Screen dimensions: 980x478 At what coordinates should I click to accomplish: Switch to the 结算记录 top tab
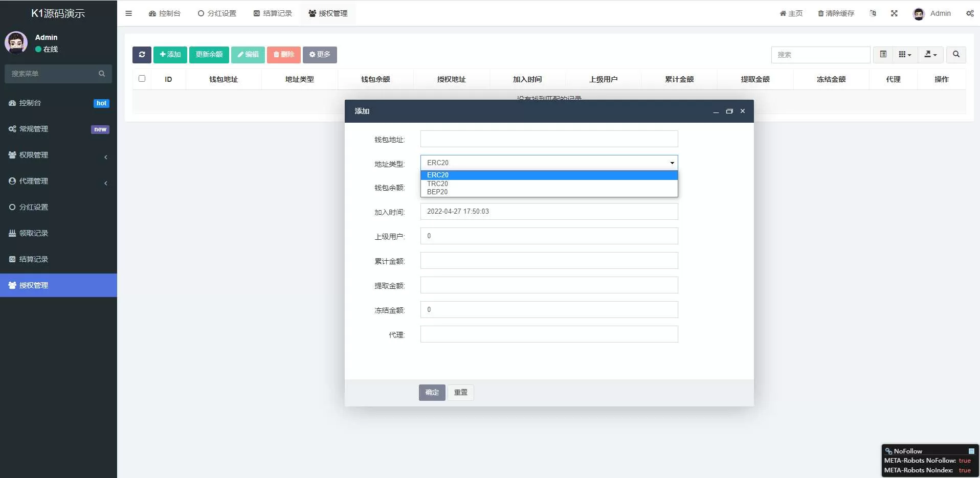[x=273, y=13]
